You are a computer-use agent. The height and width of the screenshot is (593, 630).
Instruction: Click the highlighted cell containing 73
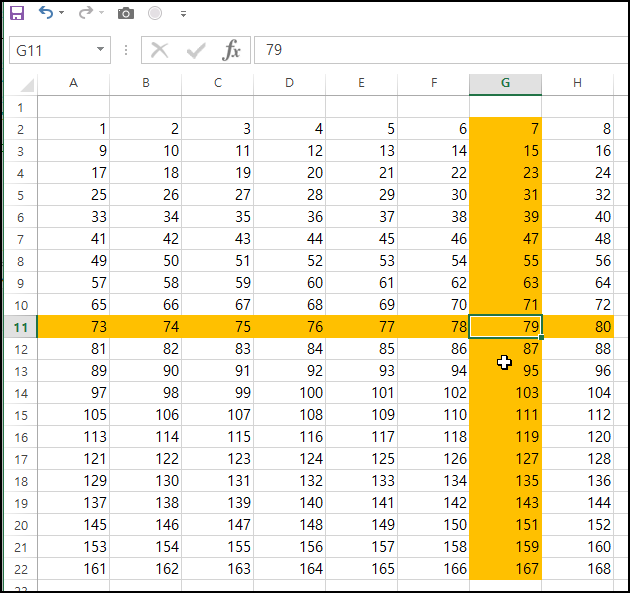click(74, 327)
